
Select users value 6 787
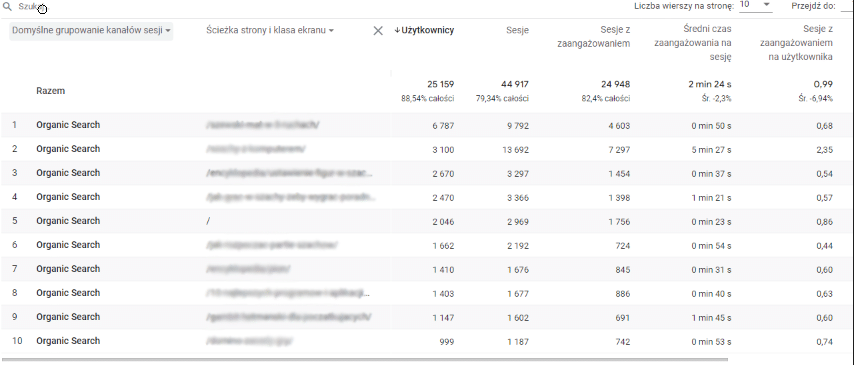tap(443, 126)
